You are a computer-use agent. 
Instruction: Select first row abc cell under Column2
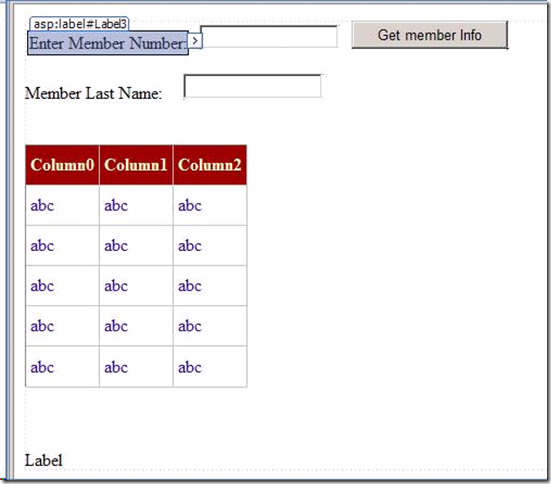point(210,205)
